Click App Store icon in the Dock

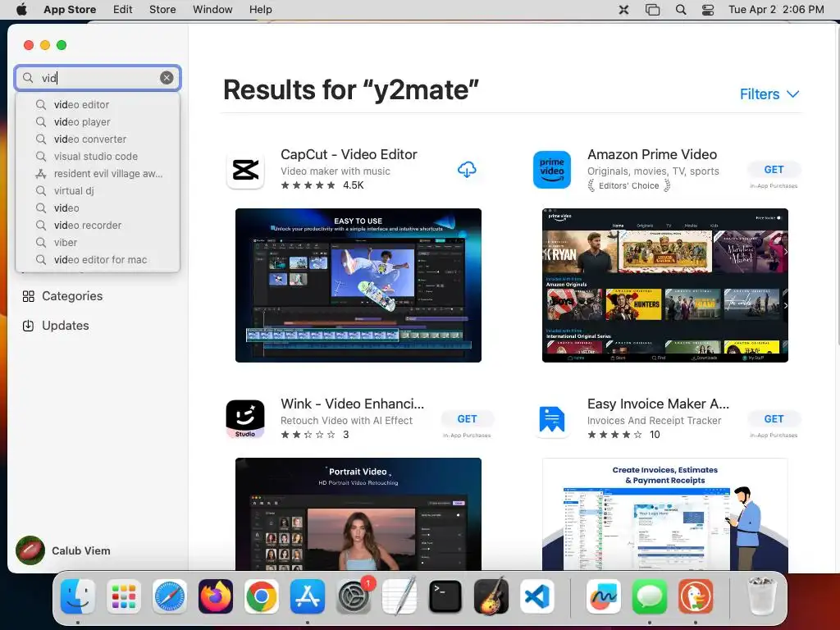coord(308,596)
